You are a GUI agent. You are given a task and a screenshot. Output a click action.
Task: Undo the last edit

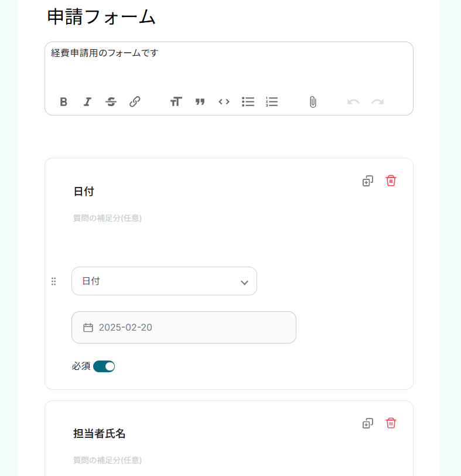coord(353,102)
